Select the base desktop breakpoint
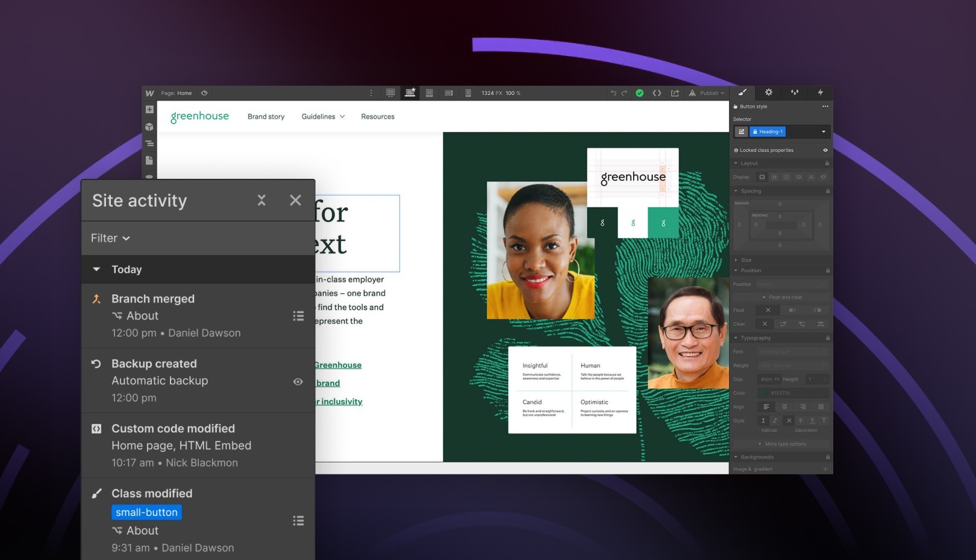 pos(410,93)
